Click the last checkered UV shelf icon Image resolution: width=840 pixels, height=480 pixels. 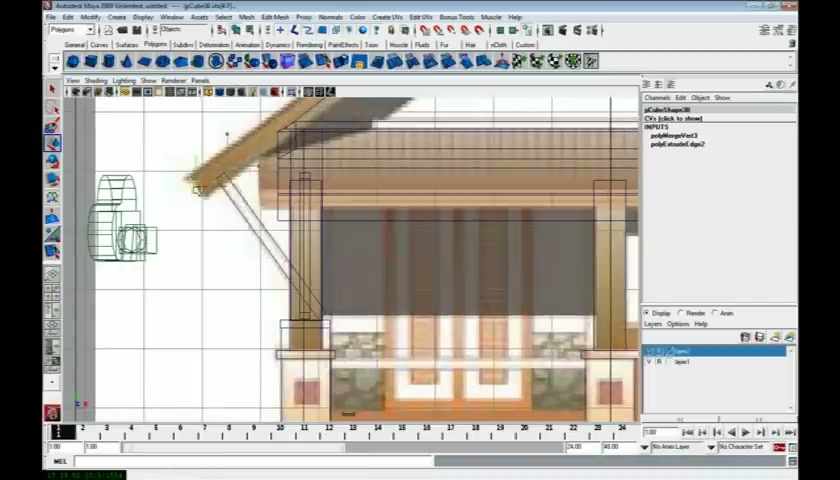click(591, 61)
